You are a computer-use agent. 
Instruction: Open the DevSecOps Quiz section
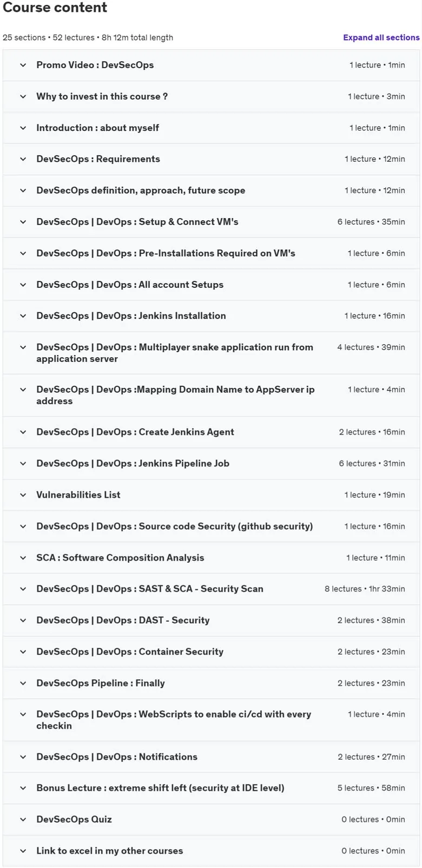point(211,819)
